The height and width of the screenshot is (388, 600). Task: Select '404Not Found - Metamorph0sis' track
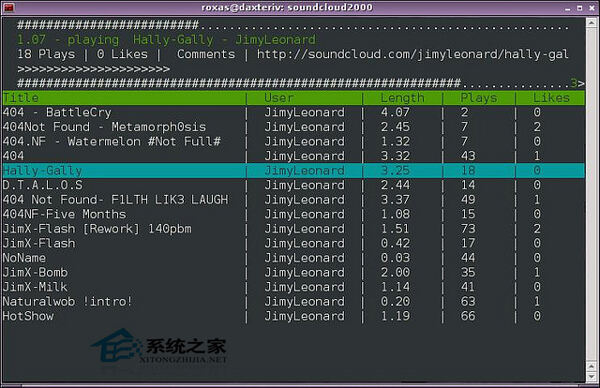293,127
